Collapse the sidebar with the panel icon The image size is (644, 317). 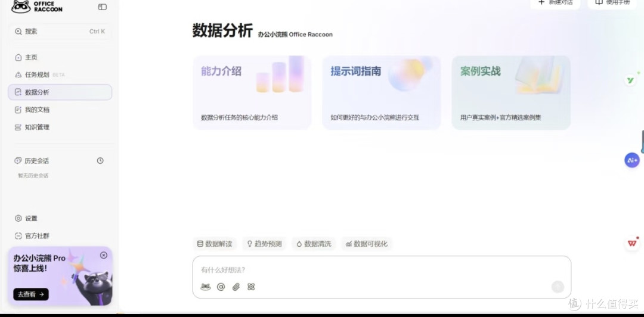(103, 7)
